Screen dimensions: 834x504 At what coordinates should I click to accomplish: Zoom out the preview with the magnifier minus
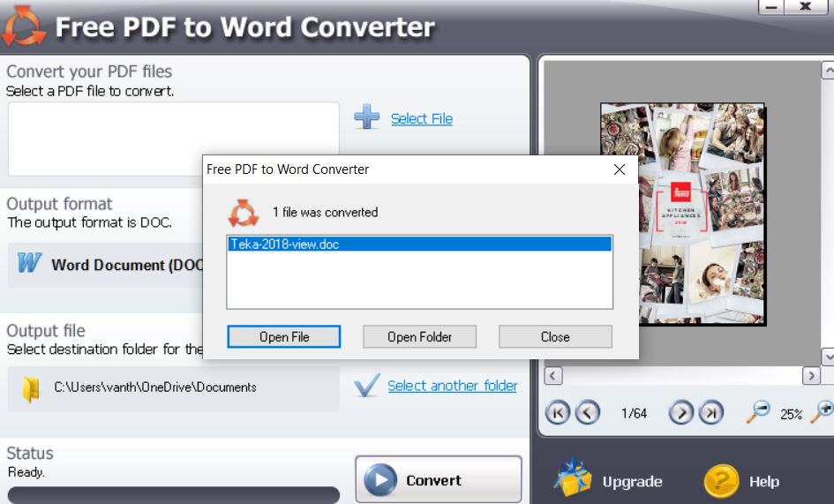click(x=758, y=411)
